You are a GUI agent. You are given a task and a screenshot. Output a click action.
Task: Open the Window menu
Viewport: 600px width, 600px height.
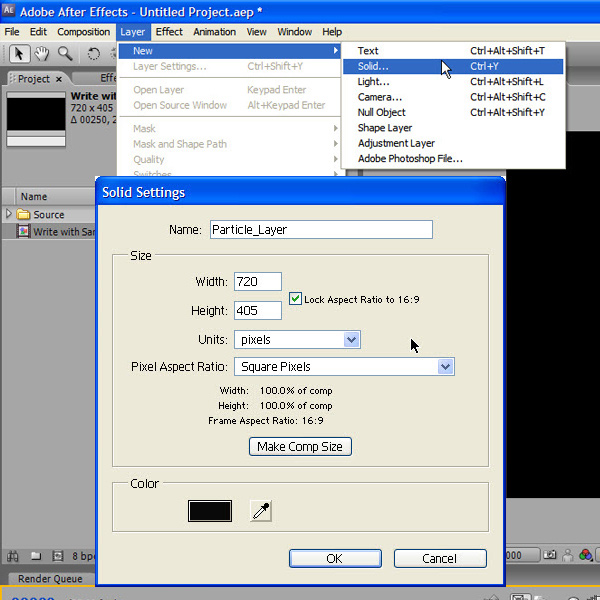[x=294, y=32]
